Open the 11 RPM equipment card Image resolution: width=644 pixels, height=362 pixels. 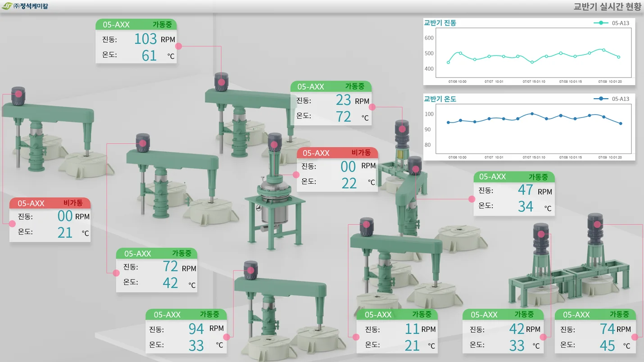pyautogui.click(x=397, y=331)
